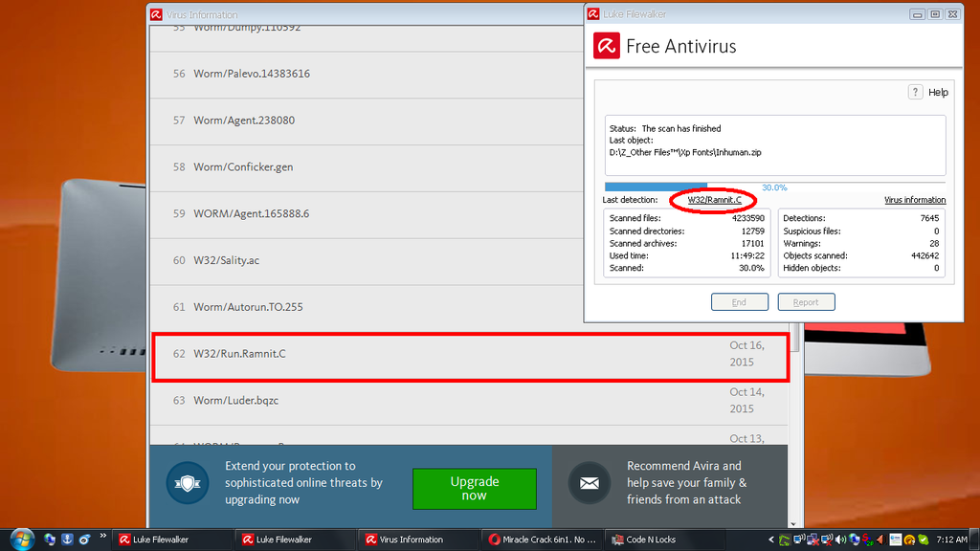Expand quick launch overflow chevron
Screen dimensions: 980x551
coord(102,538)
